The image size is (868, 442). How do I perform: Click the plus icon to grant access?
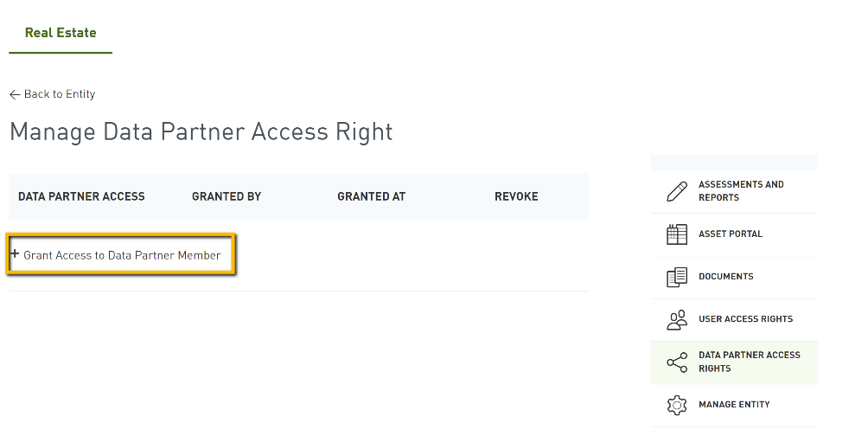click(15, 253)
